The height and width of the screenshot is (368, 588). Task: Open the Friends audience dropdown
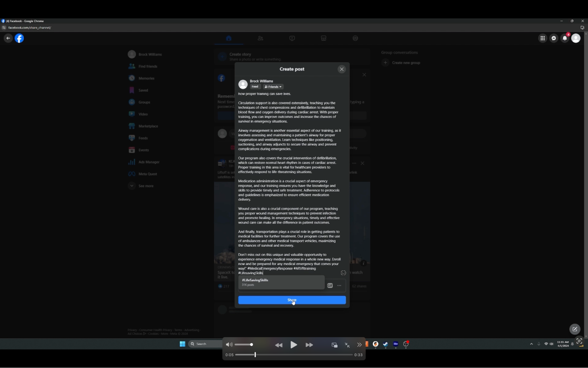pos(273,87)
